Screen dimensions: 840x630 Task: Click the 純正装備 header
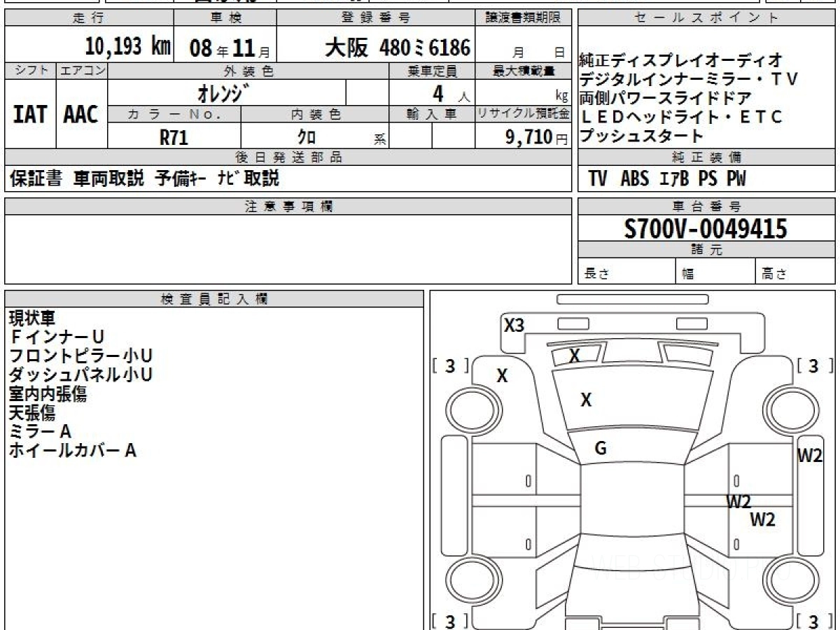(x=706, y=157)
